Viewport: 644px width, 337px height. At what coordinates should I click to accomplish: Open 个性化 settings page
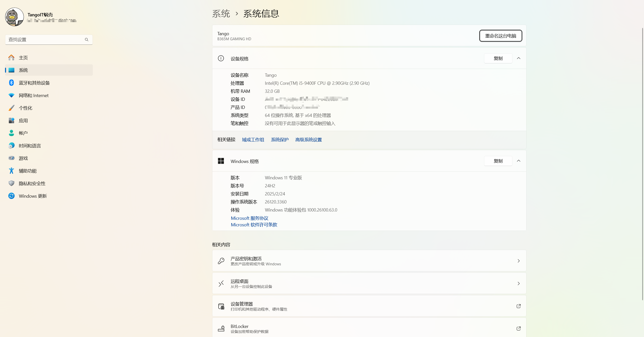tap(49, 108)
